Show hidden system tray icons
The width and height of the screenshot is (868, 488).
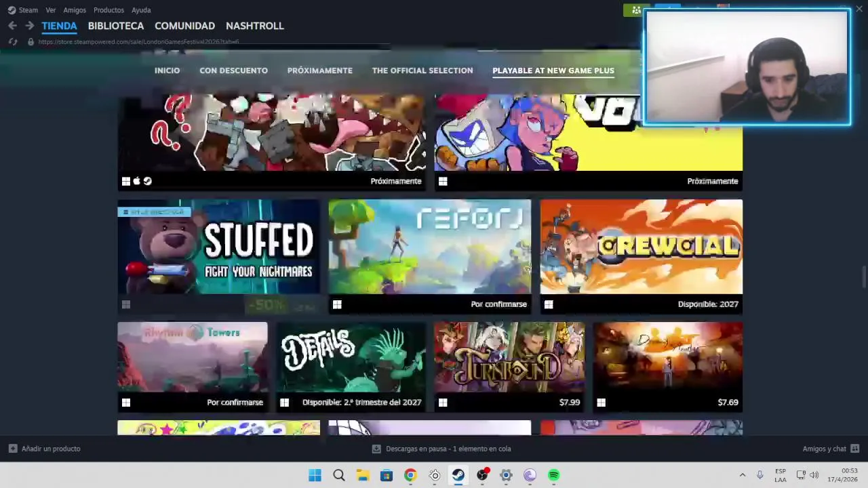tap(742, 475)
